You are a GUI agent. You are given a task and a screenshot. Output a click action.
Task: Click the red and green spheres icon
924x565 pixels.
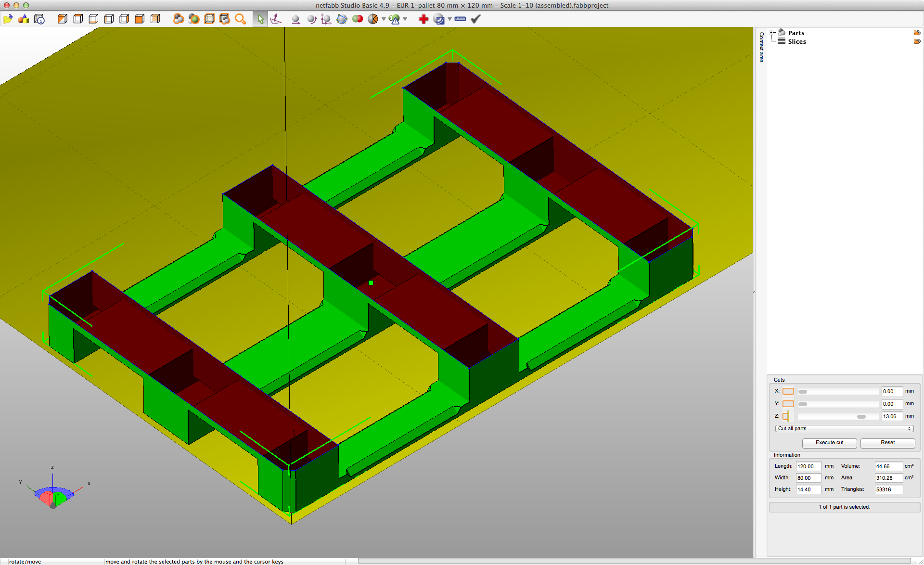tap(358, 19)
